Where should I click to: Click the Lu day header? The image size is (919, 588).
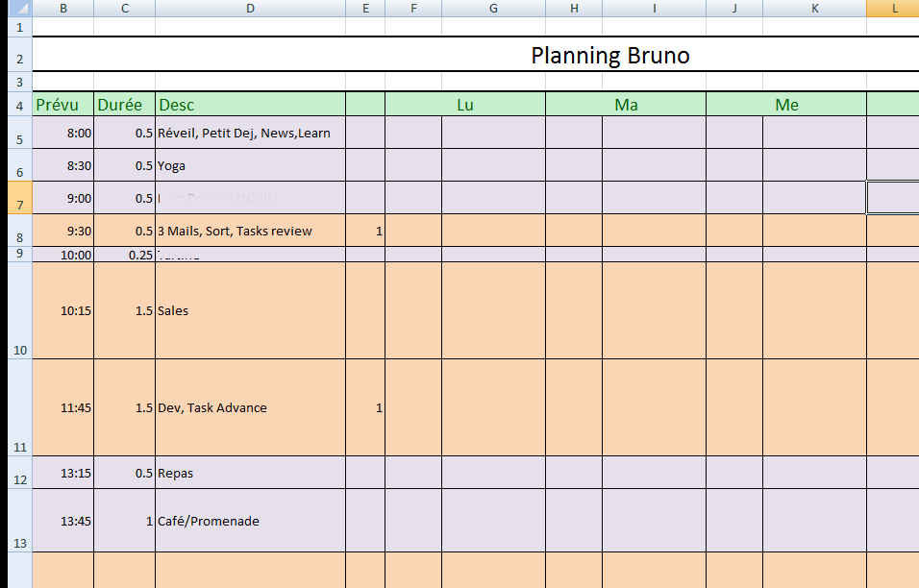[x=465, y=105]
